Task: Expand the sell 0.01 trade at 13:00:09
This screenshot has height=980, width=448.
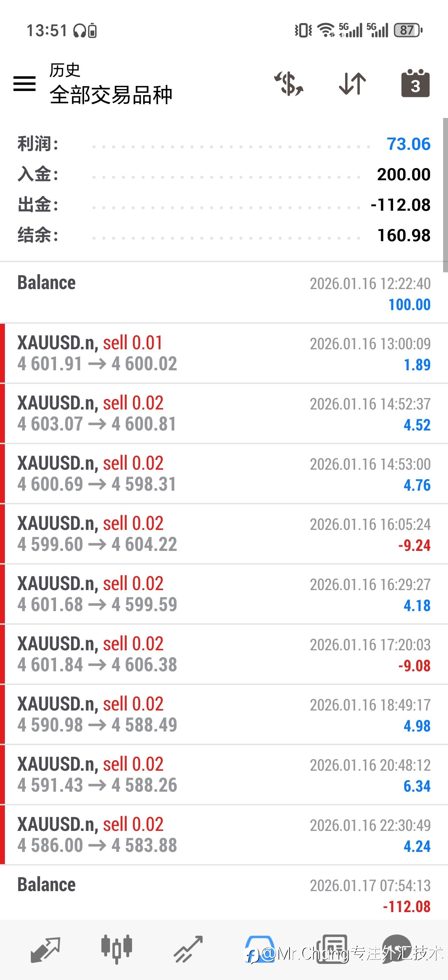Action: tap(224, 353)
